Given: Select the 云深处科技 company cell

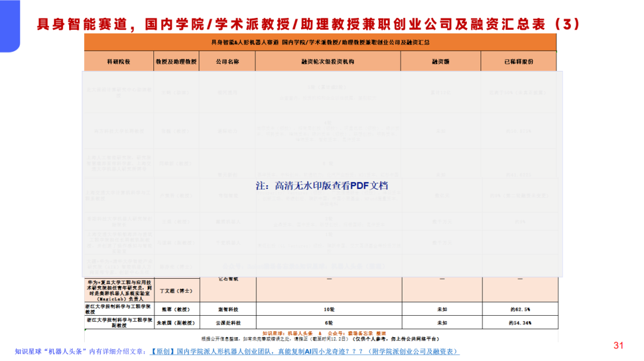Looking at the screenshot, I should [228, 323].
